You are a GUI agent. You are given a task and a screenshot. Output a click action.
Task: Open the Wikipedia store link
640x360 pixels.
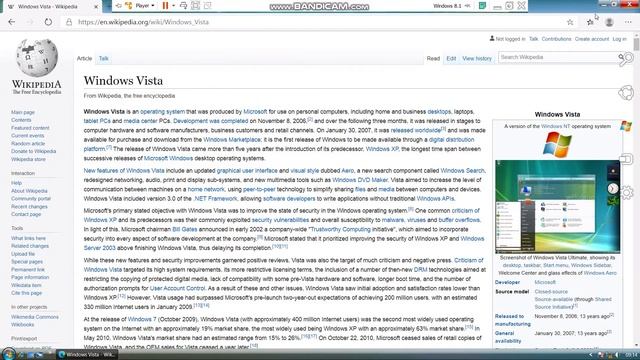[x=28, y=159]
